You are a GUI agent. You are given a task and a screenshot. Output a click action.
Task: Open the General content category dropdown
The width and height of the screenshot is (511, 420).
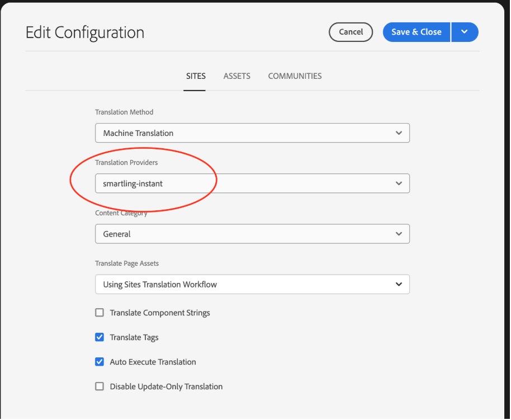click(252, 234)
